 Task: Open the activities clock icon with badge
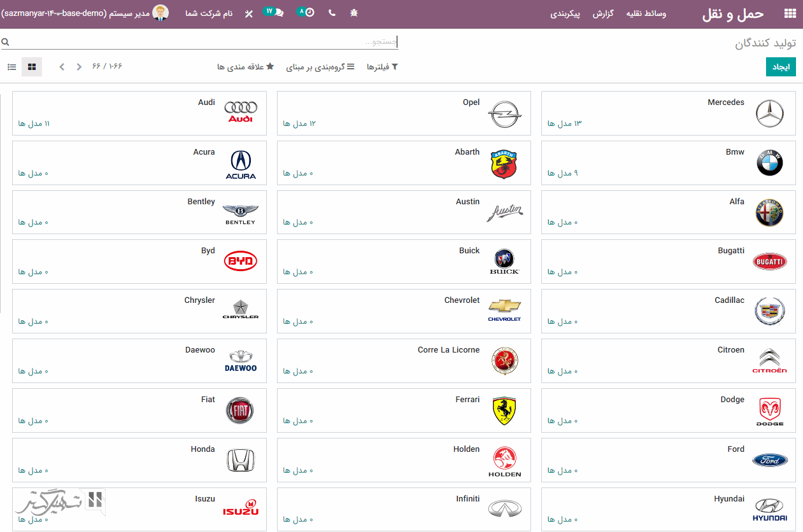(306, 12)
